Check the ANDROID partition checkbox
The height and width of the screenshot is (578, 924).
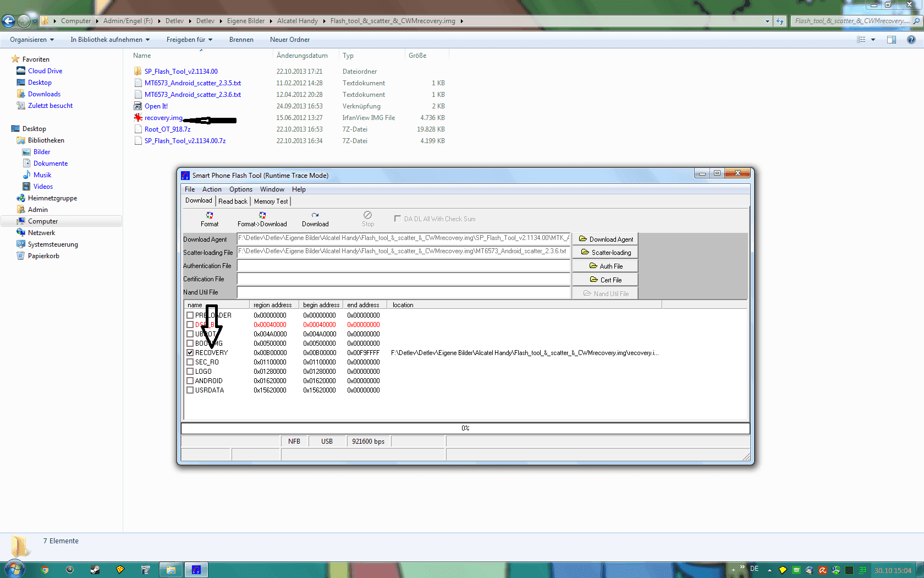[190, 380]
